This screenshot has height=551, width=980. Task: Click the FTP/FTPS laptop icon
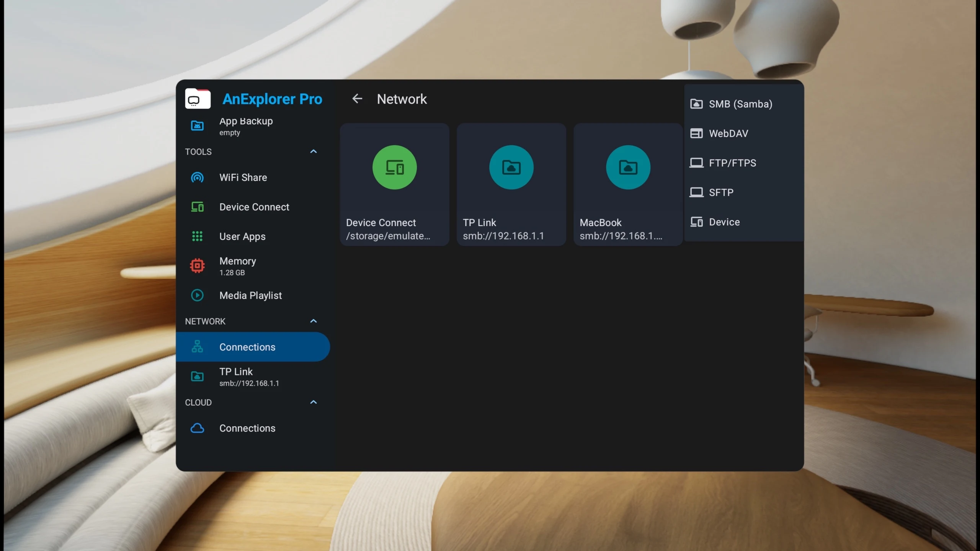[696, 163]
